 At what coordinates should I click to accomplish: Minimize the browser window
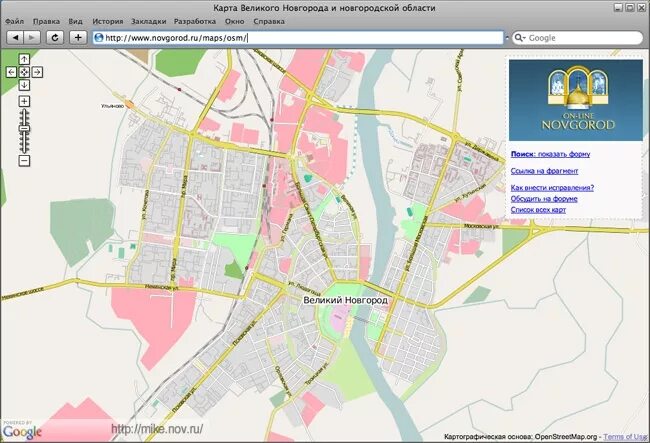[x=618, y=7]
